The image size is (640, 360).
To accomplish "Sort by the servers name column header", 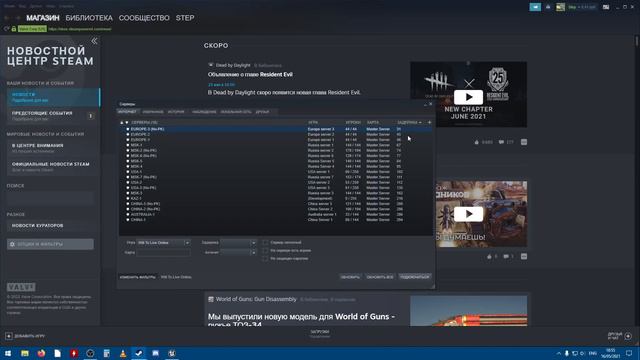I will (x=144, y=122).
